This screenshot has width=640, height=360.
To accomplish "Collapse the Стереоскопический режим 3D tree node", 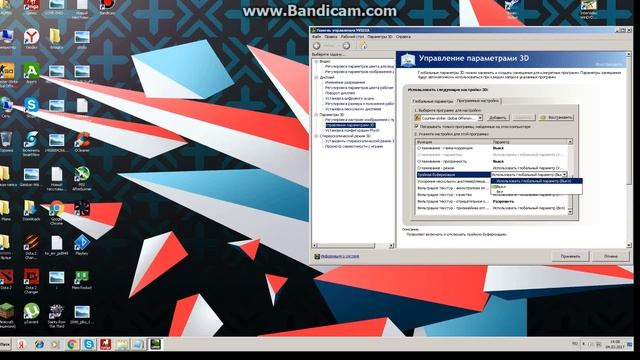I will point(316,136).
